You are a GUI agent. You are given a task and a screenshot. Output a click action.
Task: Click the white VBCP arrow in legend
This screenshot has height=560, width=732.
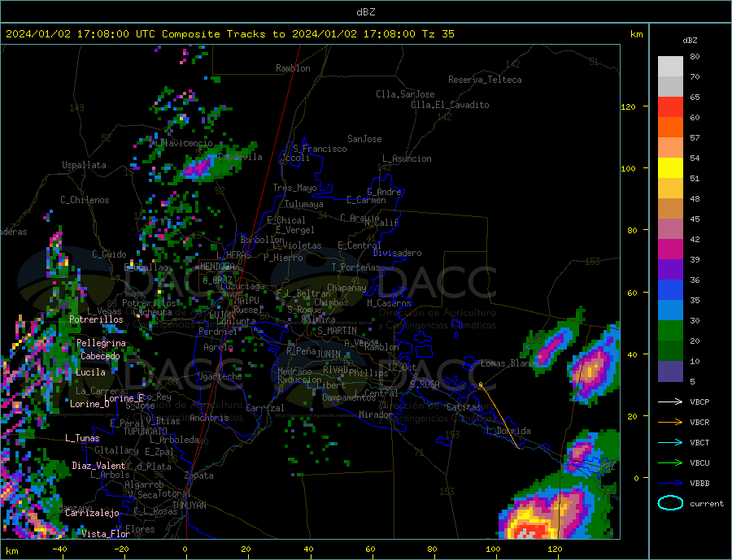670,402
